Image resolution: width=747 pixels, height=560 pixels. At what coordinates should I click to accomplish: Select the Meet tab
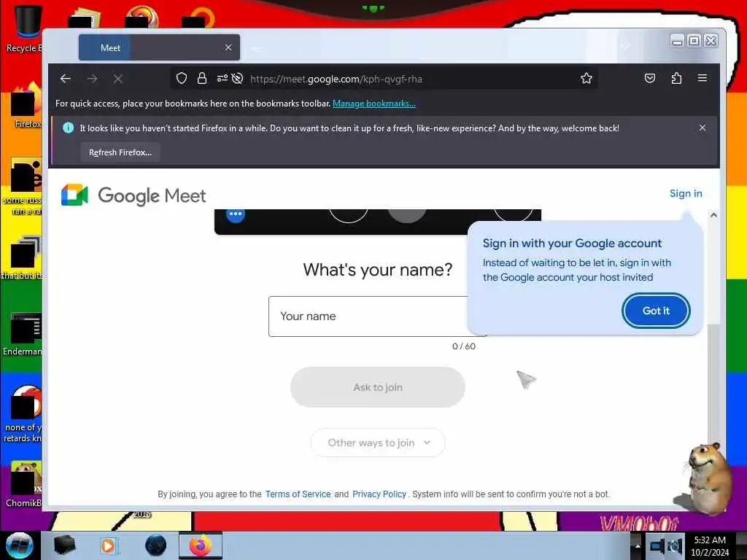coord(159,47)
